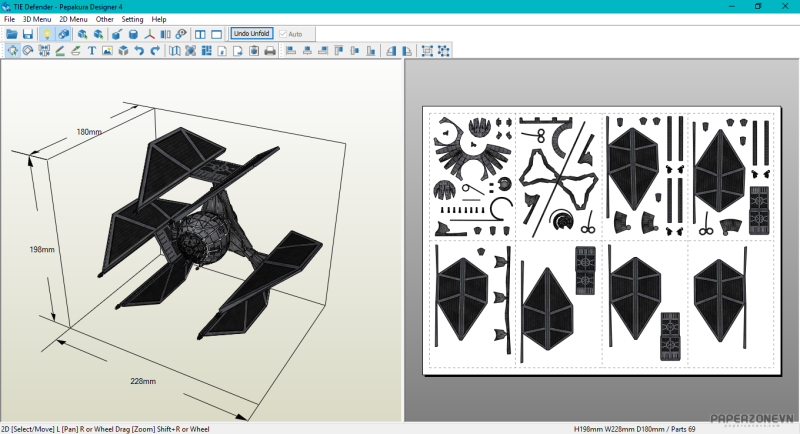800x434 pixels.
Task: Click the printer icon in toolbar
Action: pos(269,51)
